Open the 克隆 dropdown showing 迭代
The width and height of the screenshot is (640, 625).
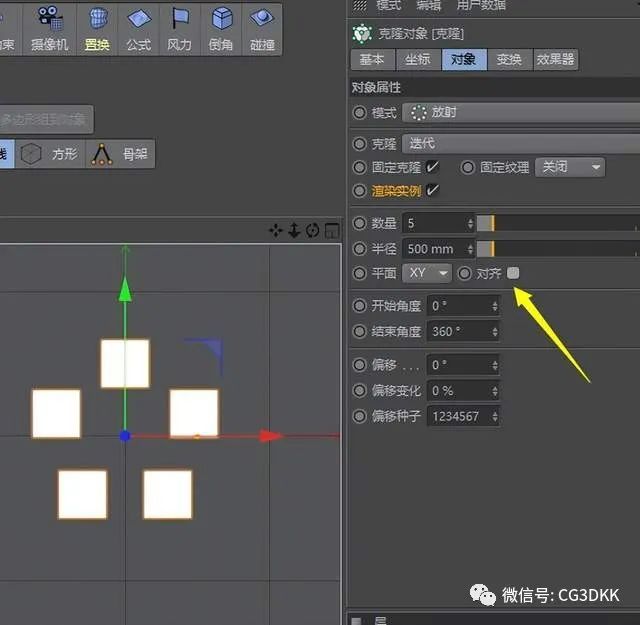tap(521, 144)
